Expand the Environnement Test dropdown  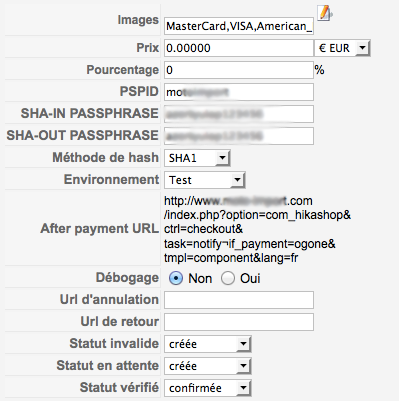click(204, 180)
